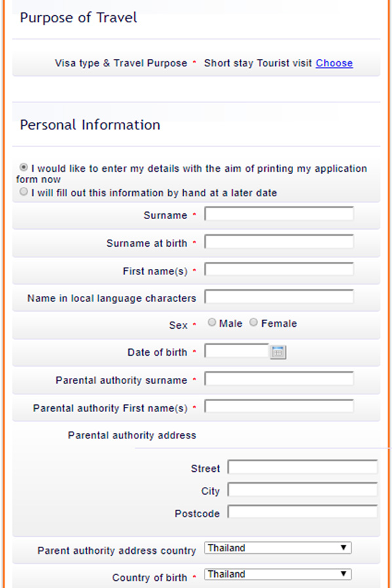Click the Choose link for visa type
Image resolution: width=392 pixels, height=588 pixels.
[x=334, y=63]
